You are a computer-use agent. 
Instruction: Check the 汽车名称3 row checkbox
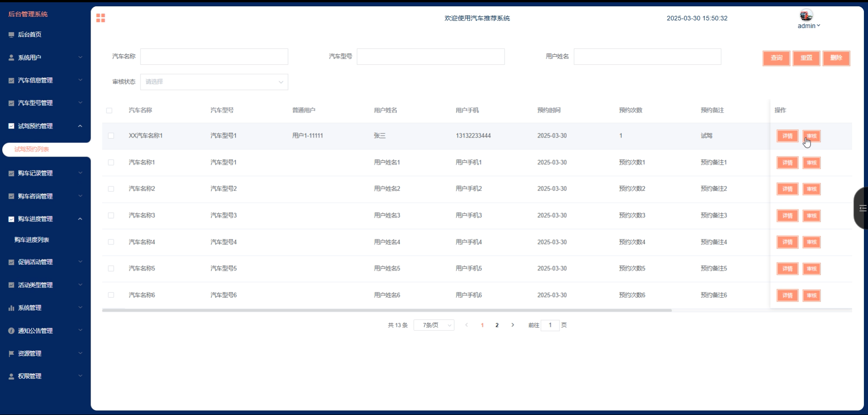111,215
